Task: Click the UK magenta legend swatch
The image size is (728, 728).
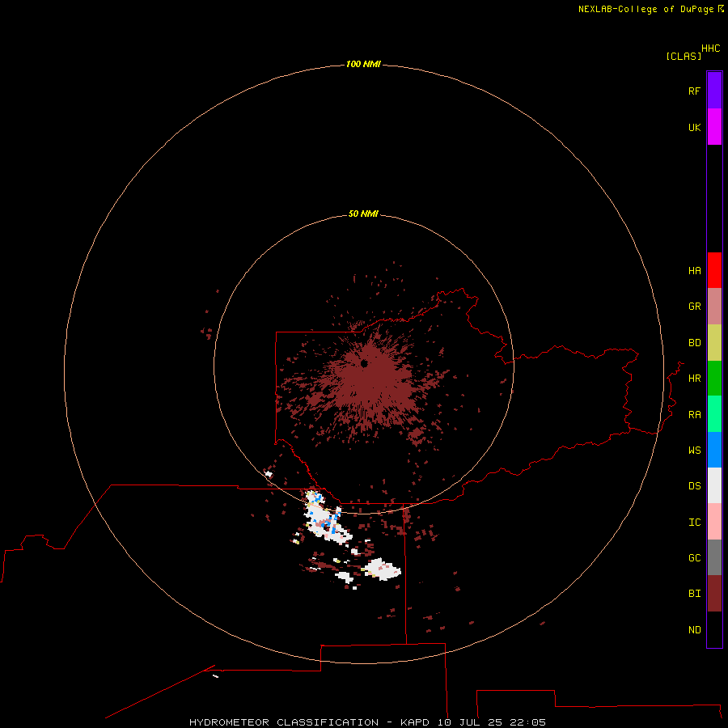Action: tap(714, 127)
